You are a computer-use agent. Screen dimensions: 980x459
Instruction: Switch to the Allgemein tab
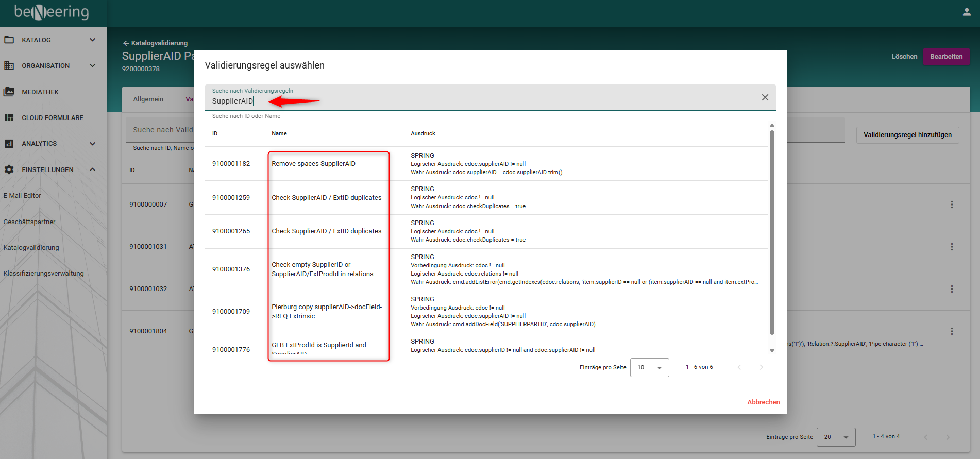148,99
